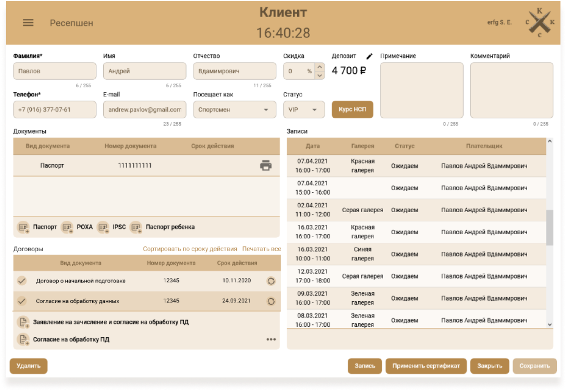The image size is (567, 392).
Task: Click the pencil icon to edit deposit
Action: pos(369,56)
